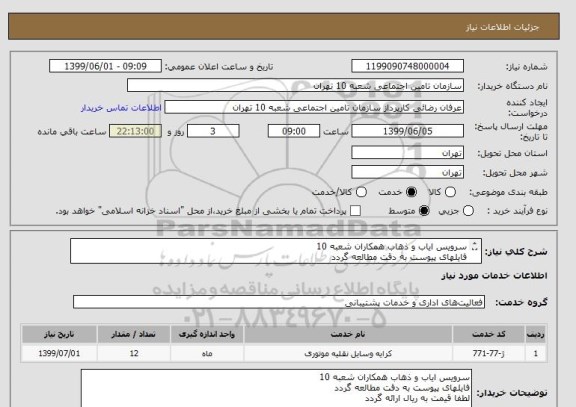Image resolution: width=576 pixels, height=407 pixels.
Task: Click the اطلاعات خدمات مورد نیاز section heading
Action: pos(494,276)
